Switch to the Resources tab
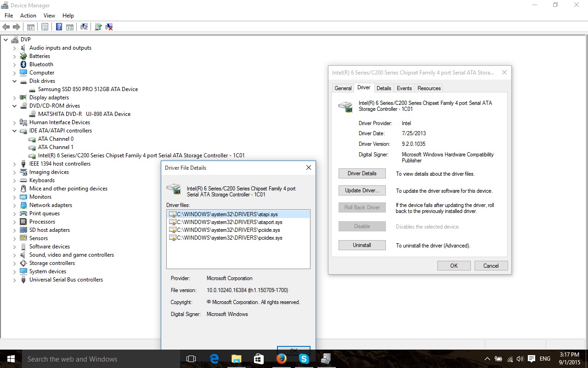The width and height of the screenshot is (588, 368). tap(429, 88)
